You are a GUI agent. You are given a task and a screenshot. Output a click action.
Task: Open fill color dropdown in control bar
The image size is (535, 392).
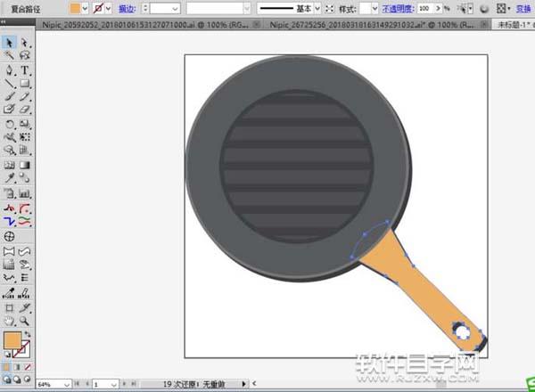tap(85, 8)
